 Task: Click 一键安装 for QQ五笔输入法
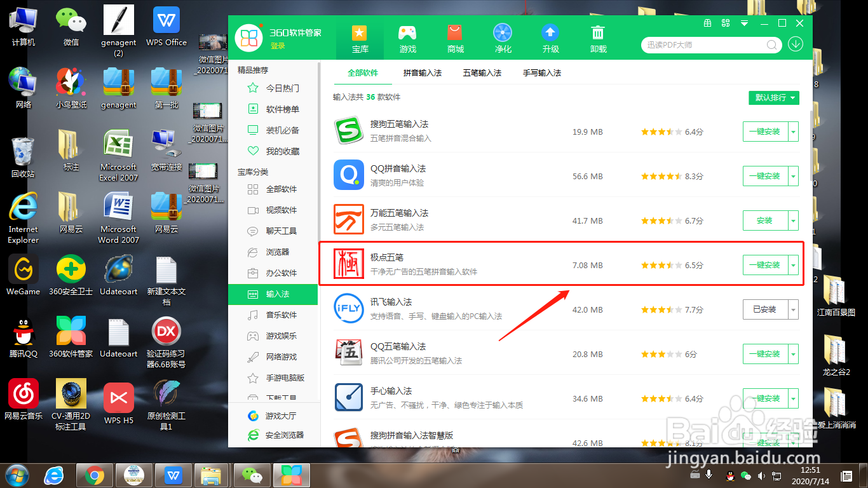click(765, 354)
